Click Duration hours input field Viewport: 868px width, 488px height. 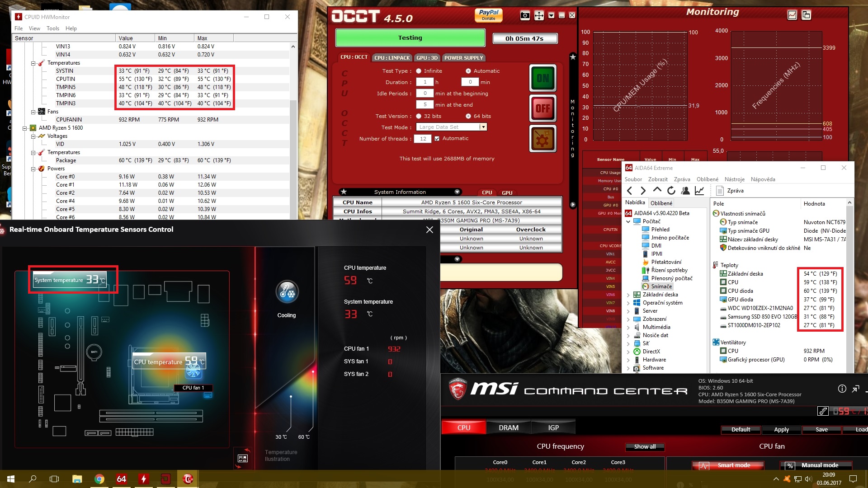(425, 82)
